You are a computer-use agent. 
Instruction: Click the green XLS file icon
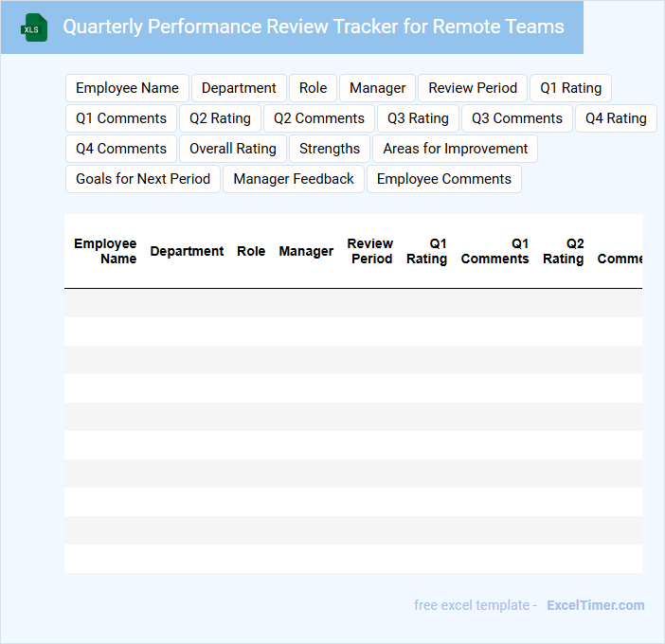(34, 27)
